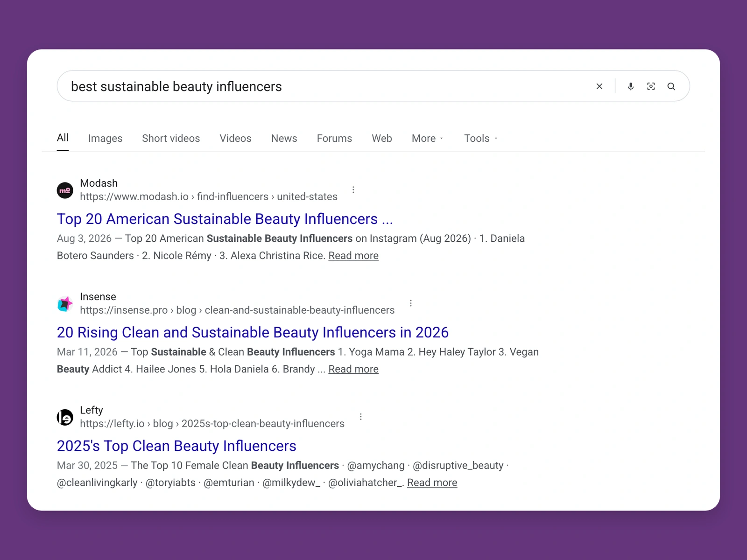
Task: Click the Lefty site favicon
Action: tap(65, 417)
